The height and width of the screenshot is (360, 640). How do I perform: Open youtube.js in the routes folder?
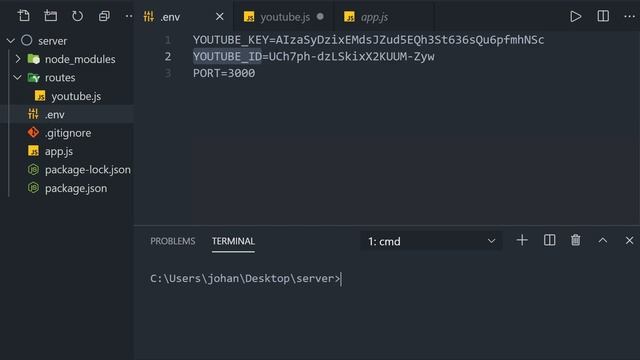tap(76, 96)
